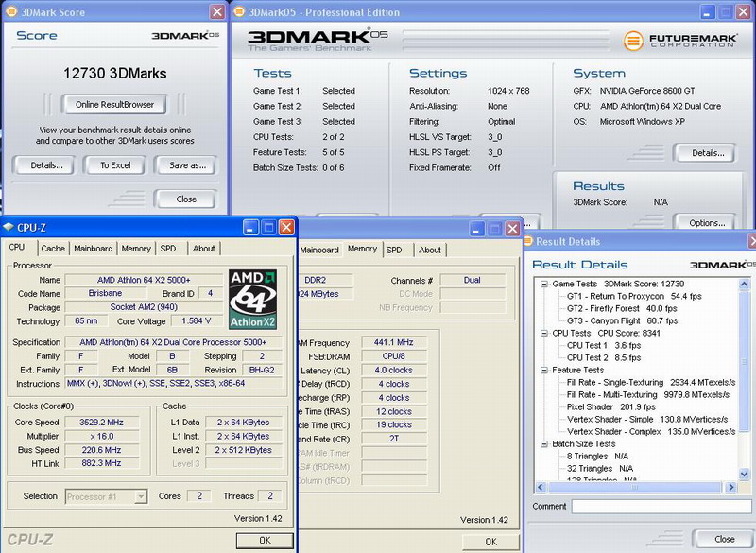Image resolution: width=756 pixels, height=553 pixels.
Task: Click scroll-down arrow in Result Details list
Action: click(744, 475)
